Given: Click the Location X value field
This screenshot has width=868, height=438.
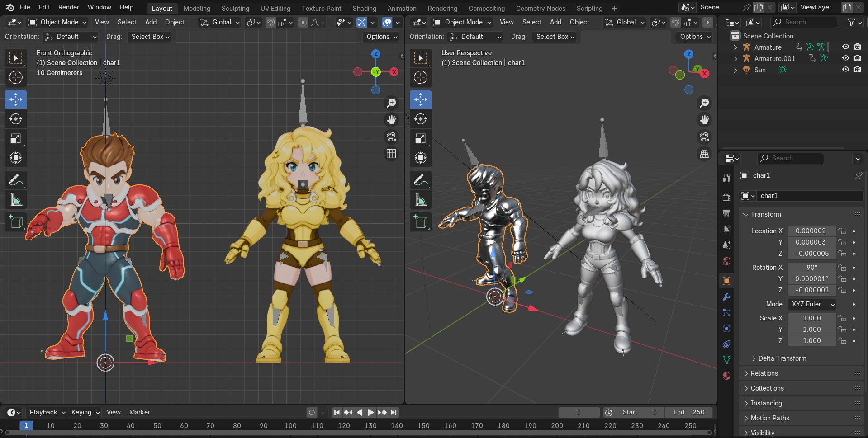Looking at the screenshot, I should pyautogui.click(x=811, y=231).
